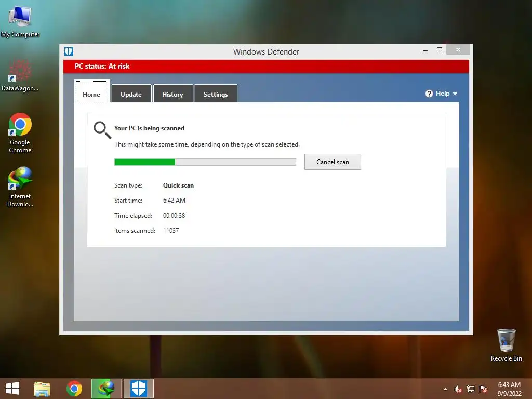The height and width of the screenshot is (399, 532).
Task: Click the 00:00:38 time elapsed value
Action: click(174, 216)
